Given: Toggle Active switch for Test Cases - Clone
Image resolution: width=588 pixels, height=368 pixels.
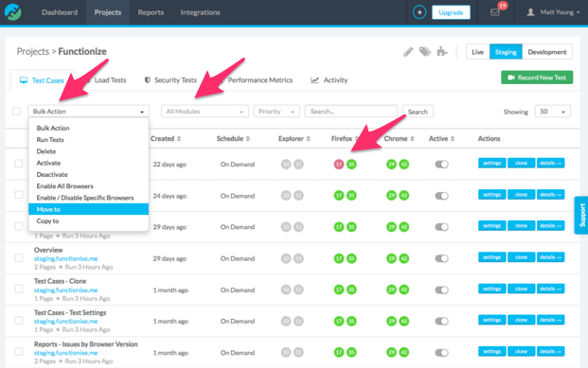Looking at the screenshot, I should [x=441, y=289].
